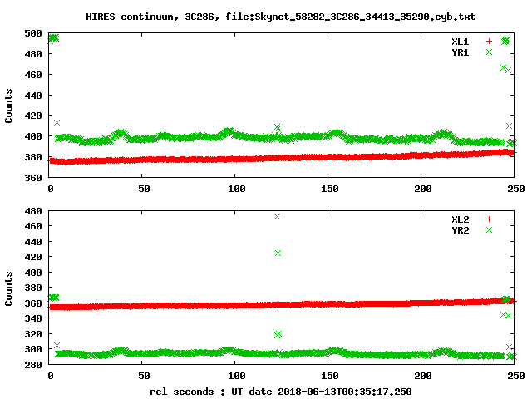Select the YR2 legend label
532x399 pixels.
click(460, 230)
